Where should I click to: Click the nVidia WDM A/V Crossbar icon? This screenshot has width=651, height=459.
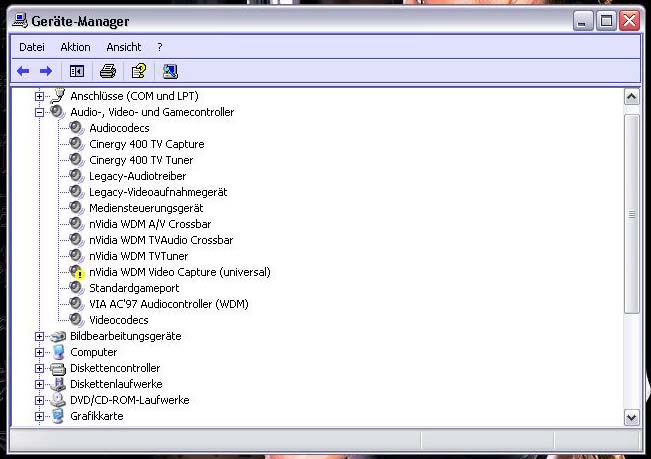[76, 224]
